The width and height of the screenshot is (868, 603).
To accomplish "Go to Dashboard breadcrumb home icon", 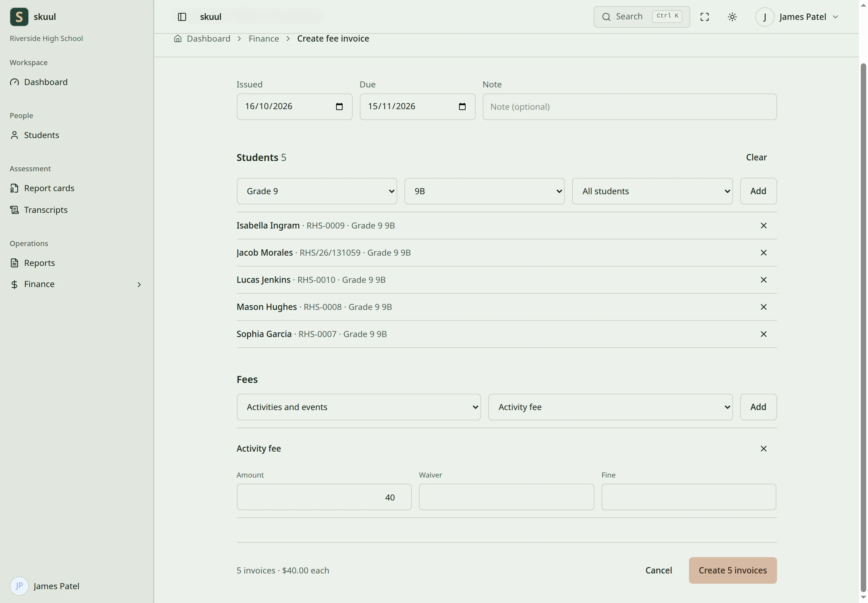I will coord(178,39).
